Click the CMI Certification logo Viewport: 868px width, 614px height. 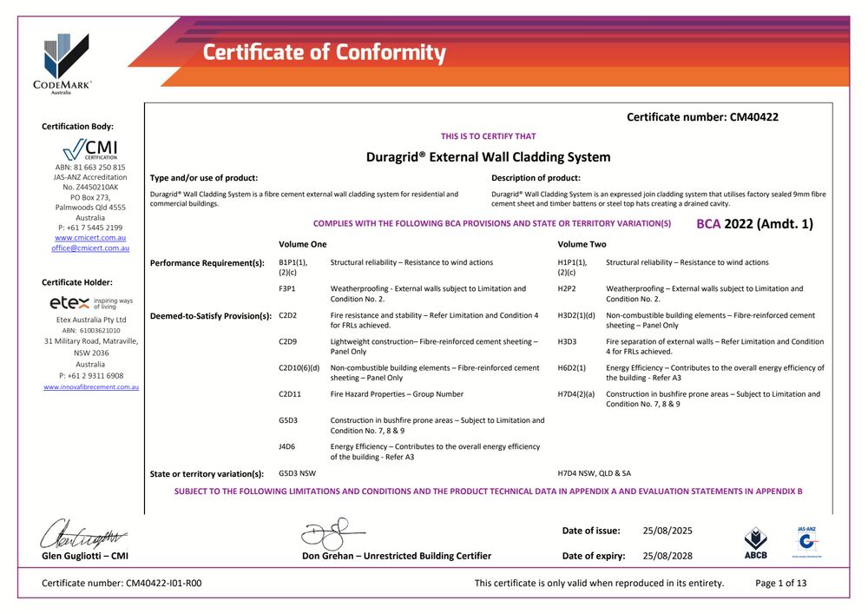(90, 149)
